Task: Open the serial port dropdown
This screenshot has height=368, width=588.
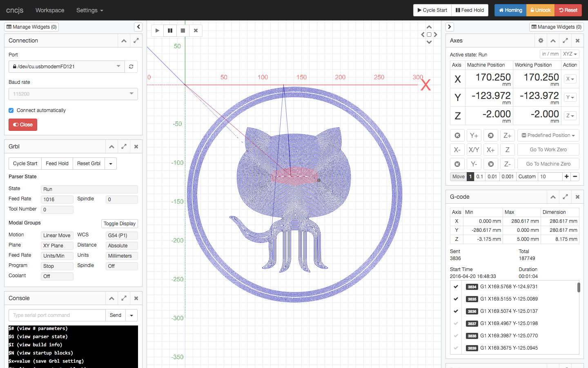Action: click(67, 67)
